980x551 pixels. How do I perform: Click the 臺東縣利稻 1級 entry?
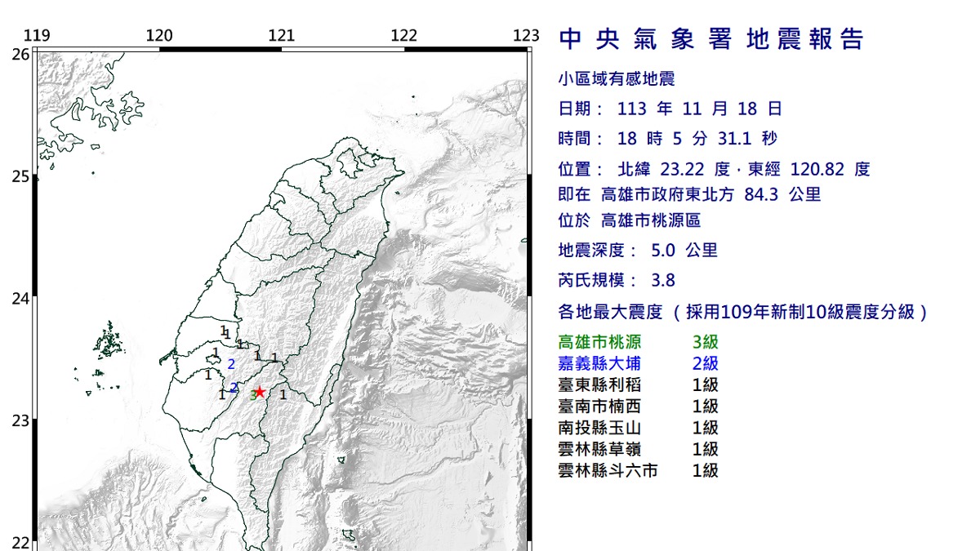pyautogui.click(x=638, y=385)
